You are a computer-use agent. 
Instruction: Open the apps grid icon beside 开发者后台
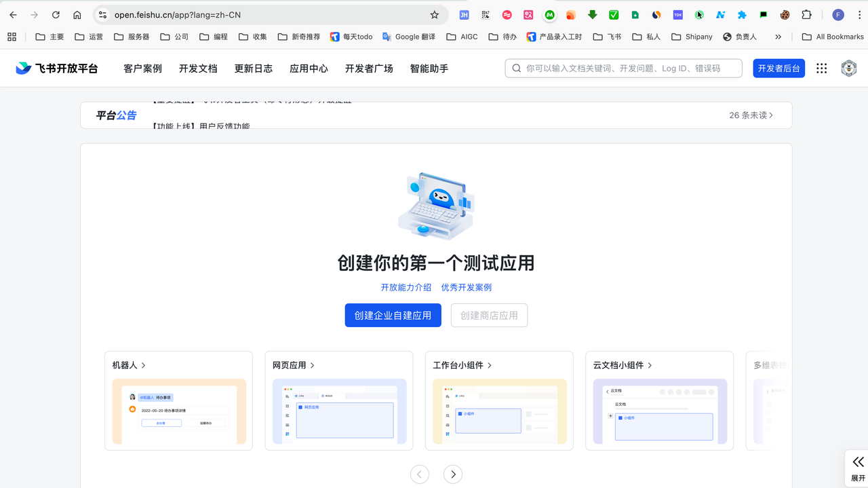(x=821, y=68)
